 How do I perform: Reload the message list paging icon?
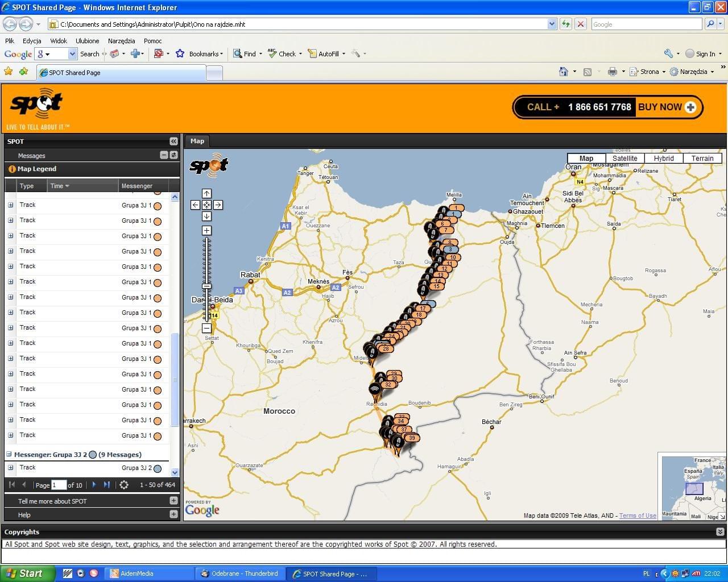pyautogui.click(x=124, y=485)
